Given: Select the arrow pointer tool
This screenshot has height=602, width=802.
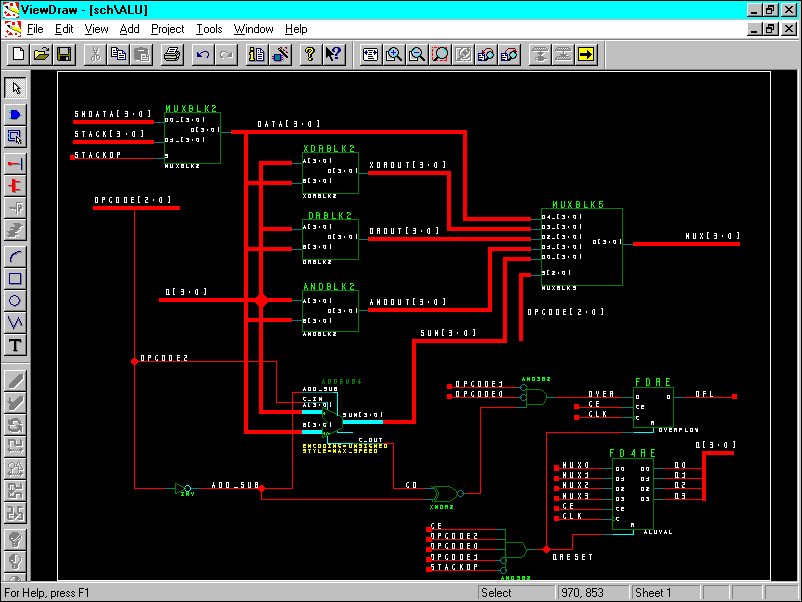Looking at the screenshot, I should point(16,88).
